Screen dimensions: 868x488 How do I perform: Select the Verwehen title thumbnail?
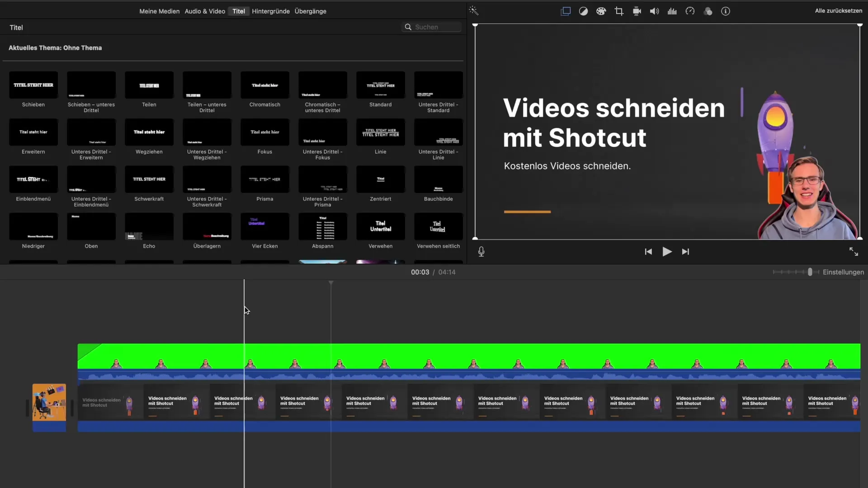(381, 226)
